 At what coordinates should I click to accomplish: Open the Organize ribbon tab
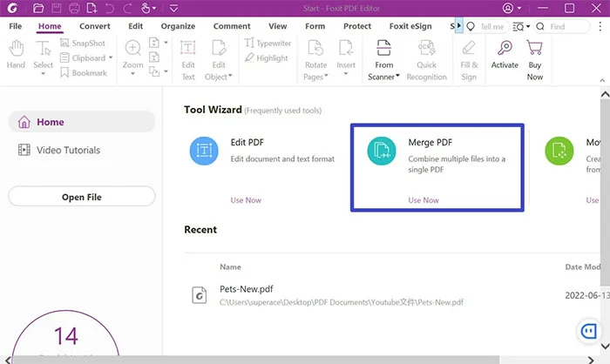178,27
